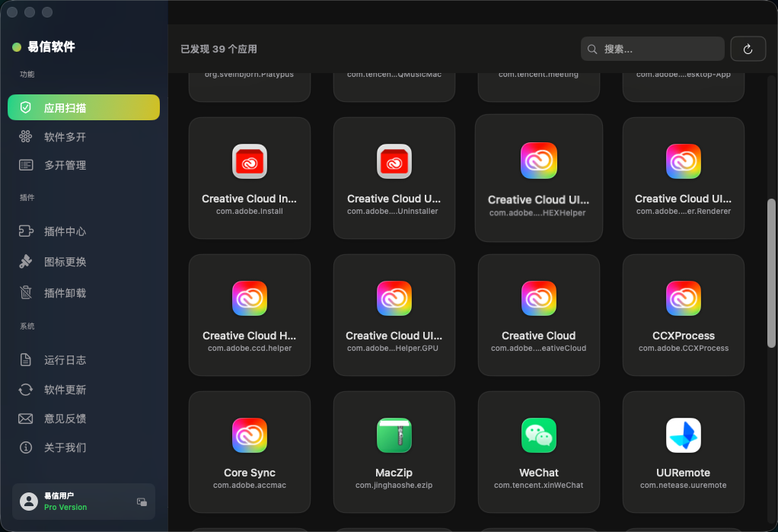The width and height of the screenshot is (778, 532).
Task: Open the 应用扫描 sidebar item
Action: pos(84,108)
